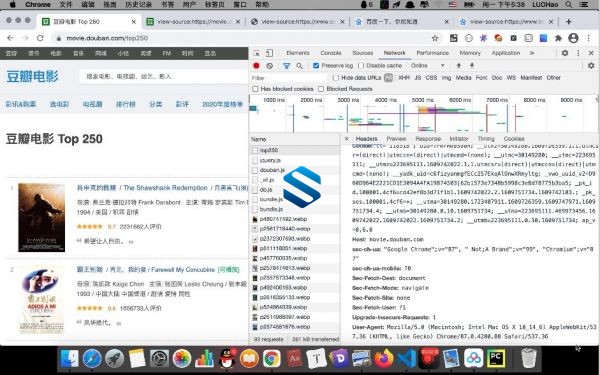Filter requests by Doc type

click(497, 78)
